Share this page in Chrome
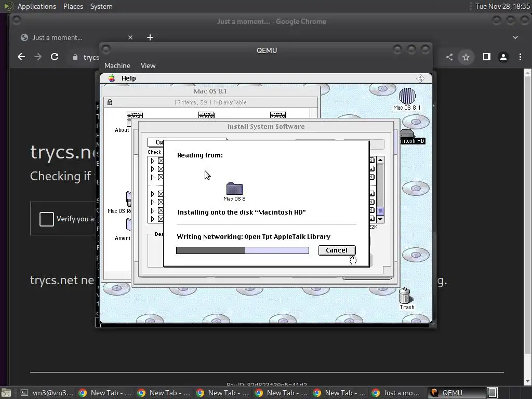532x399 pixels. [x=449, y=57]
